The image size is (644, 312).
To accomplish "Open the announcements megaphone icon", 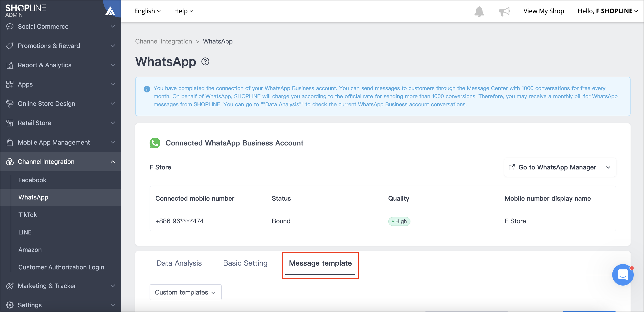I will click(504, 11).
